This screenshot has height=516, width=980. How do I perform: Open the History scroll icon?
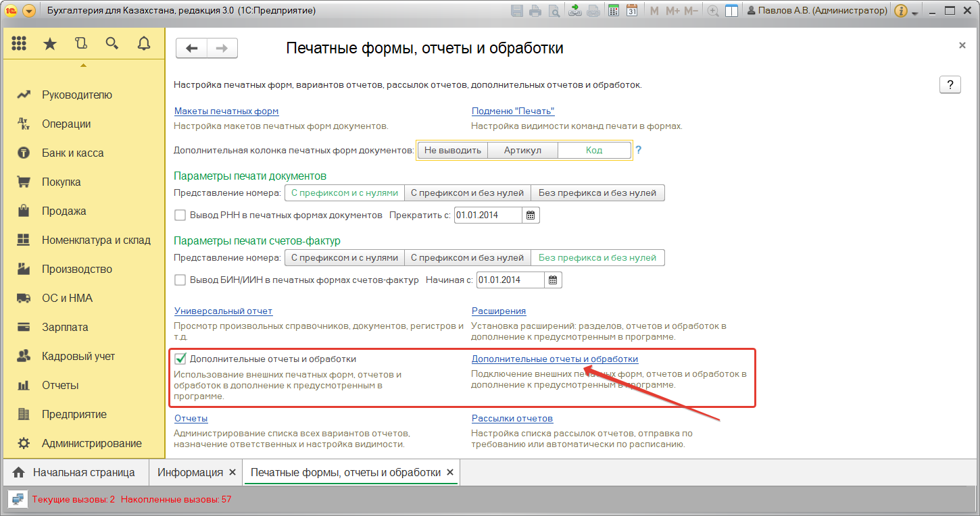coord(81,44)
